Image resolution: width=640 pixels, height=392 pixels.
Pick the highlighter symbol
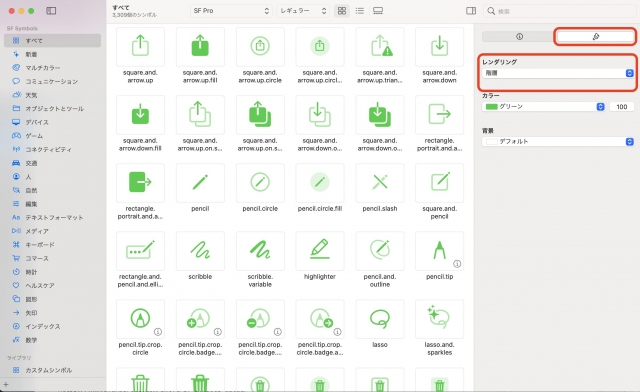(x=320, y=251)
